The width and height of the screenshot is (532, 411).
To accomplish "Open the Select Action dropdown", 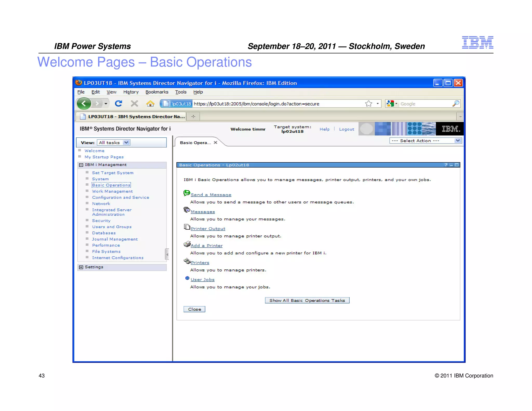I will [425, 141].
